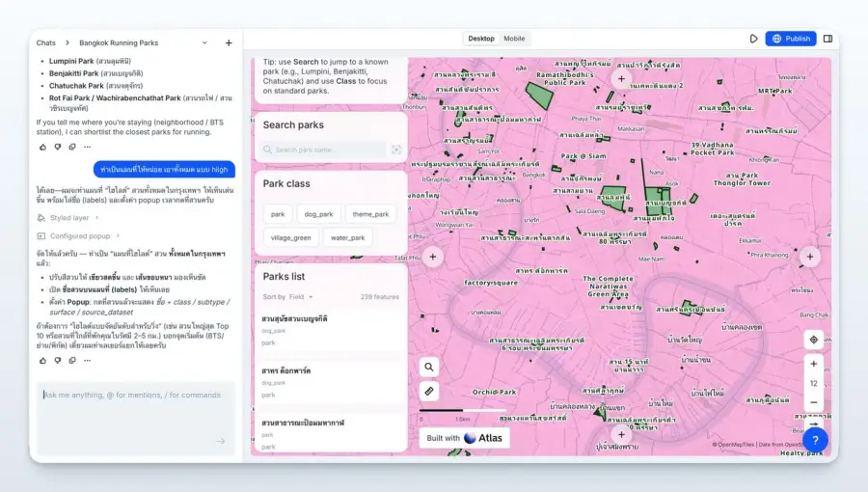Go back to Chats in the breadcrumb
The width and height of the screenshot is (868, 492).
pyautogui.click(x=46, y=42)
